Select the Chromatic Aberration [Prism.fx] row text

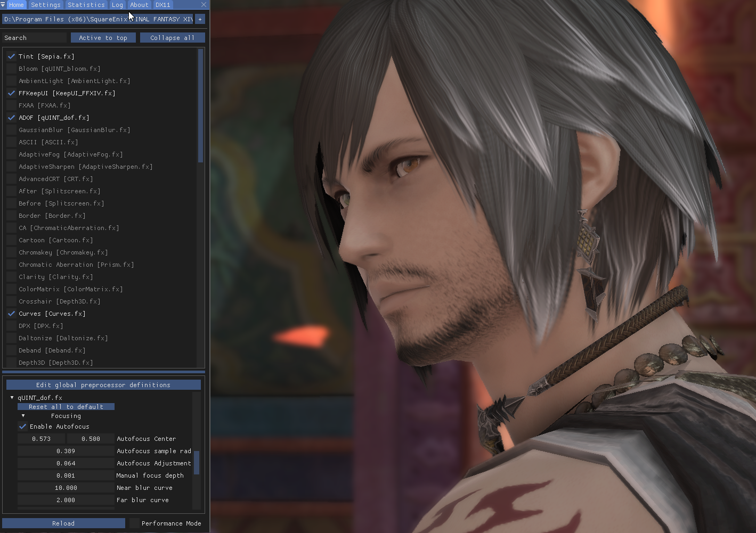click(76, 265)
